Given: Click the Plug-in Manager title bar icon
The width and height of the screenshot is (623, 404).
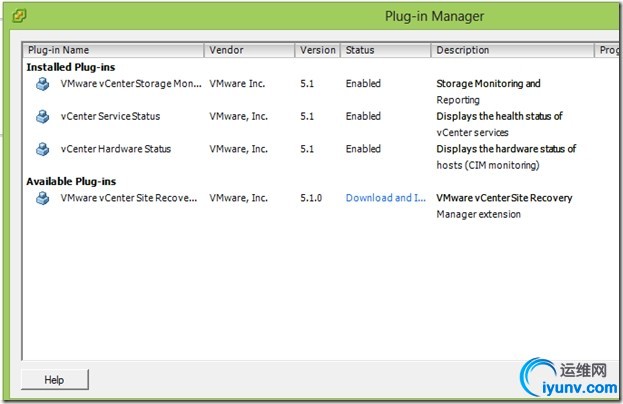Looking at the screenshot, I should tap(20, 16).
